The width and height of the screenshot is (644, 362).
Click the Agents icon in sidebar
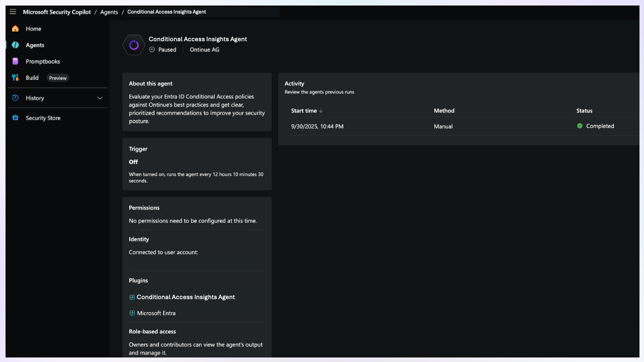(x=15, y=45)
